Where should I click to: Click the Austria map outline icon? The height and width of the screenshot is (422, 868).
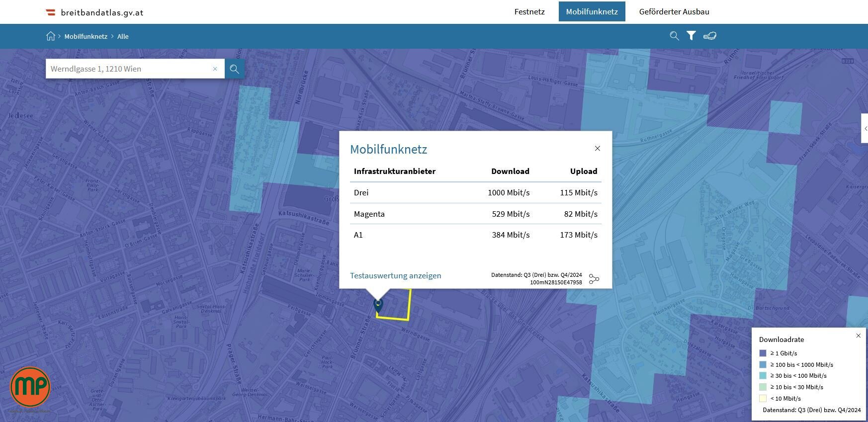coord(709,36)
